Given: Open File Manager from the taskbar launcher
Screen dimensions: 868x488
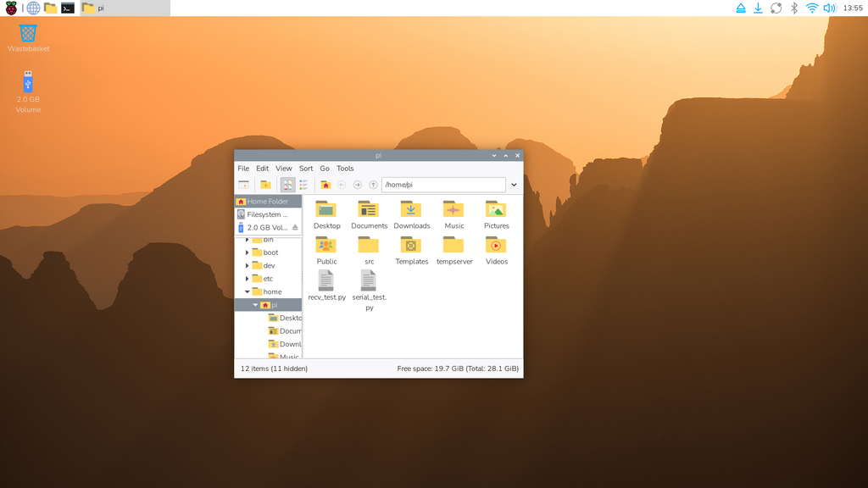Looking at the screenshot, I should point(50,8).
